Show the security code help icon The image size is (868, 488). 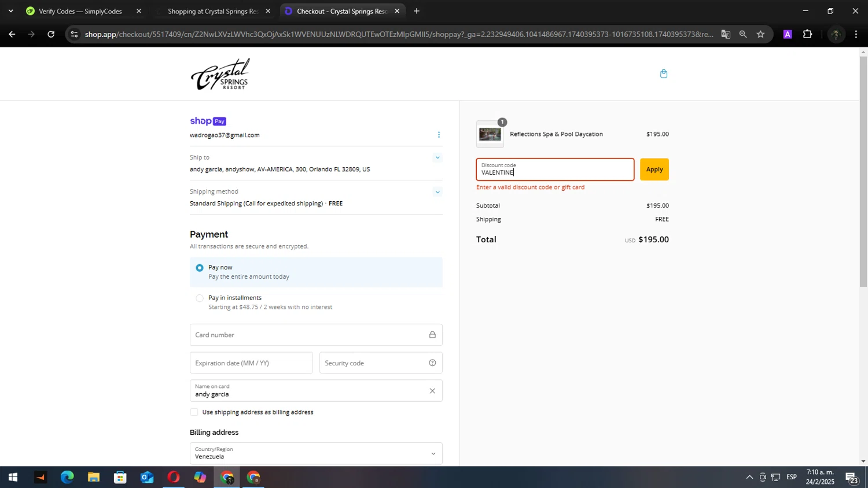click(x=432, y=363)
